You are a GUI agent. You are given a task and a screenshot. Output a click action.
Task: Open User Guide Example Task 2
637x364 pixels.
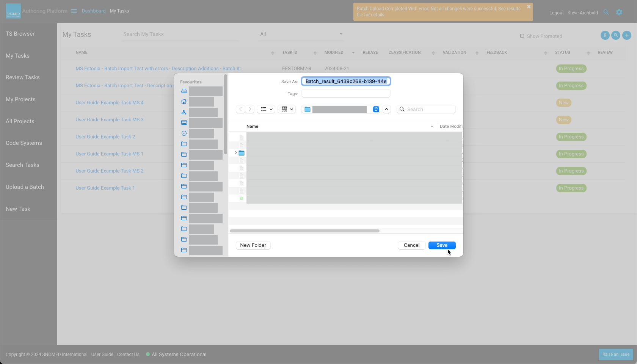click(105, 137)
